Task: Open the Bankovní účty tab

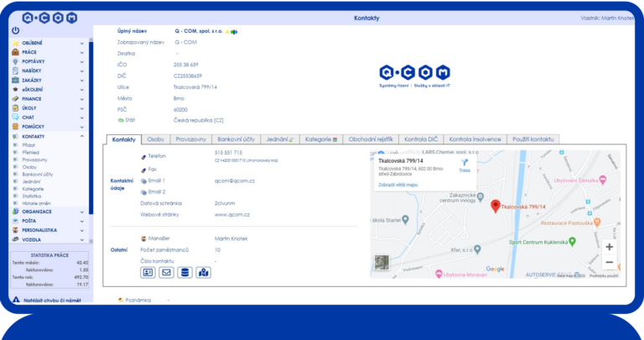Action: 236,139
